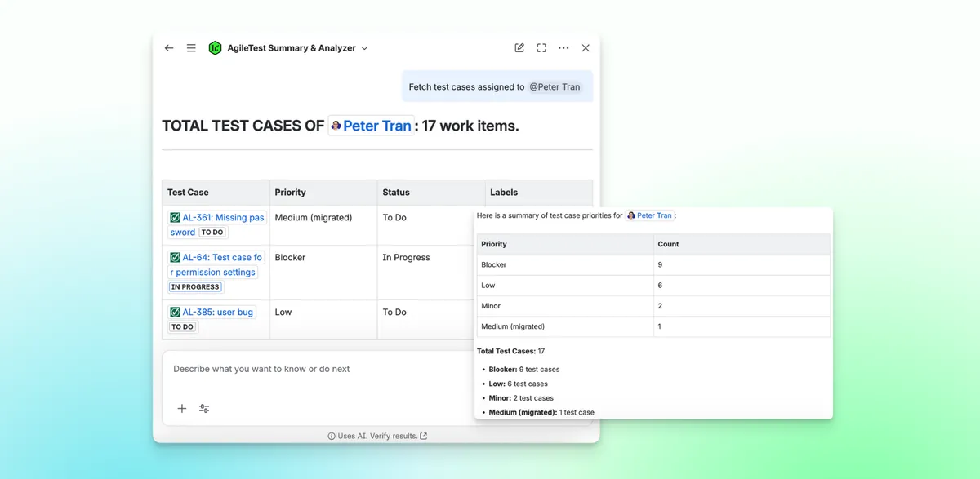
Task: Click the AL-385 test case type icon
Action: [x=175, y=313]
